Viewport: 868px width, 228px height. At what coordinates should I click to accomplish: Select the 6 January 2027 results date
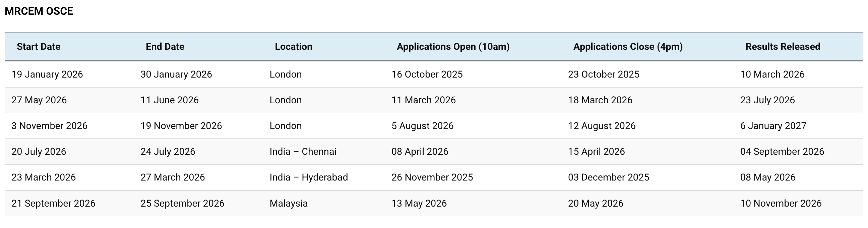773,126
